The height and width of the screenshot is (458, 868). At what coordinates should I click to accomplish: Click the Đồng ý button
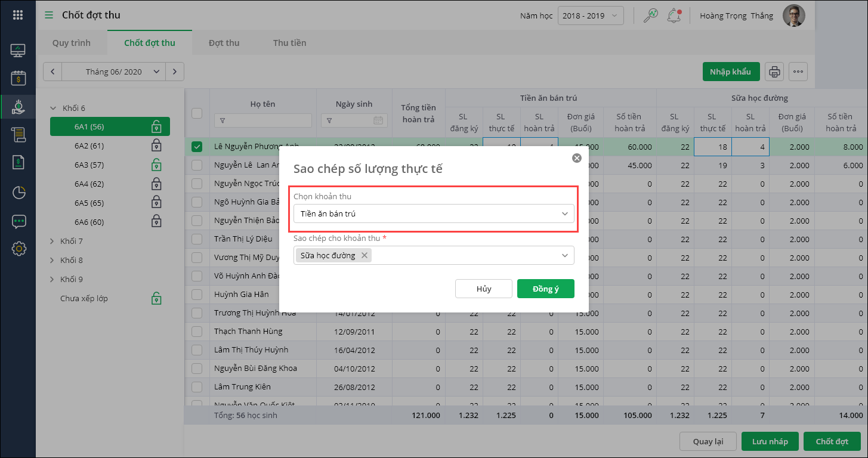545,289
